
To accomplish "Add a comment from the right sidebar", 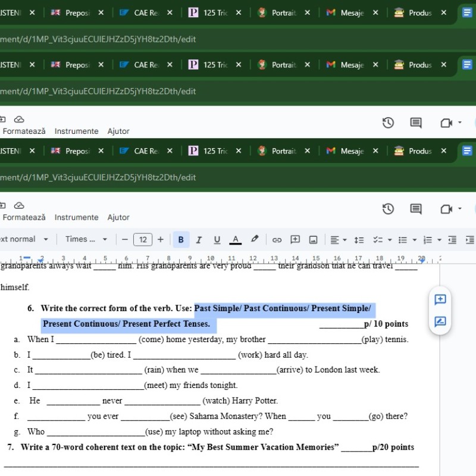I will coord(440,300).
